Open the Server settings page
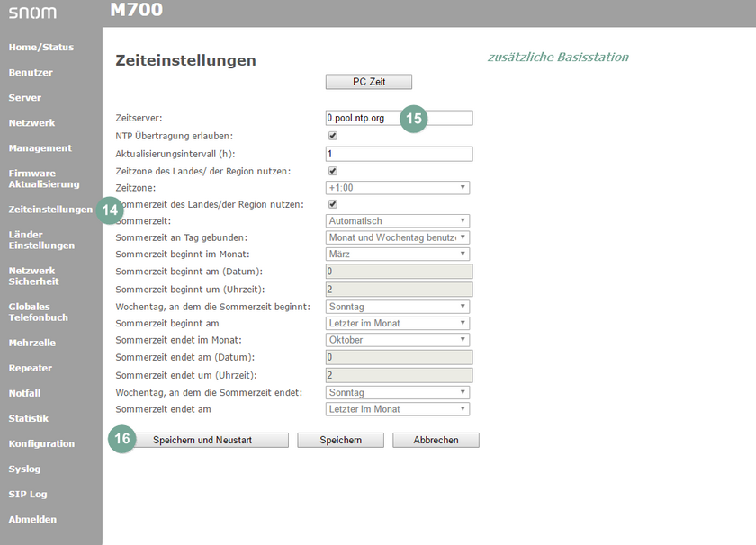The width and height of the screenshot is (756, 545). pos(23,97)
